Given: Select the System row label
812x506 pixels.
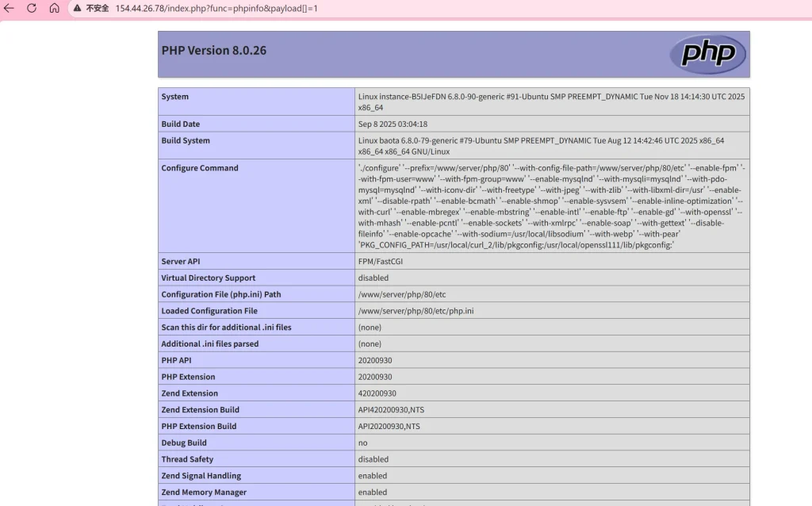Looking at the screenshot, I should click(175, 97).
